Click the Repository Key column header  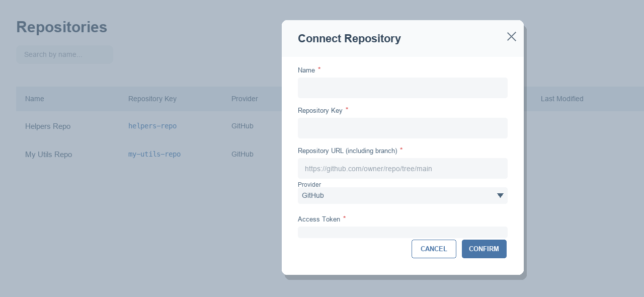(x=152, y=99)
